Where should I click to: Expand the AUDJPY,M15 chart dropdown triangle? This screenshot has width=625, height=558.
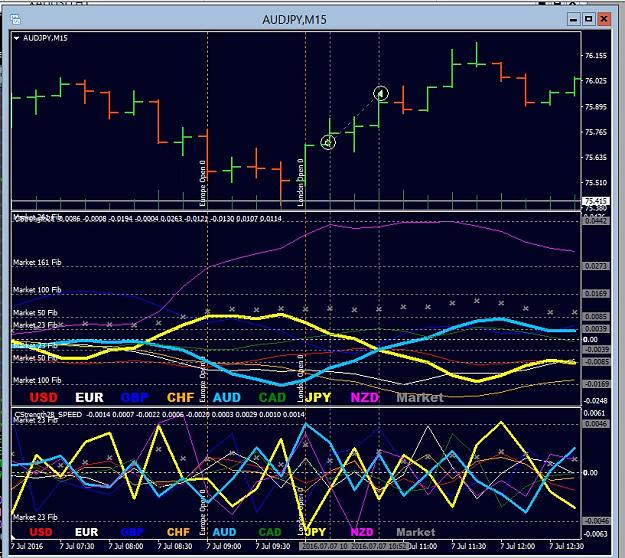16,38
